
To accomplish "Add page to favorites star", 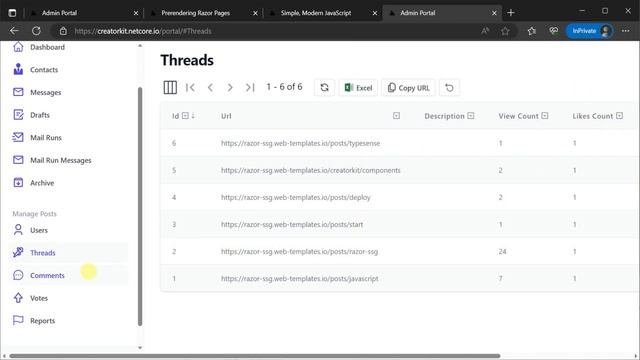I will tap(505, 31).
